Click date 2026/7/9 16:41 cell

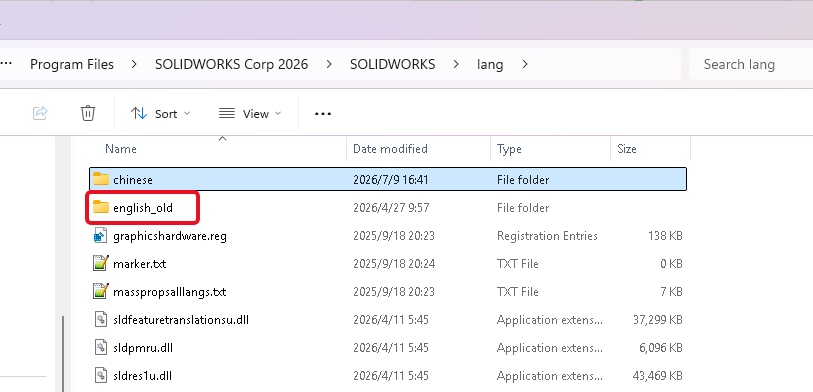pos(390,180)
